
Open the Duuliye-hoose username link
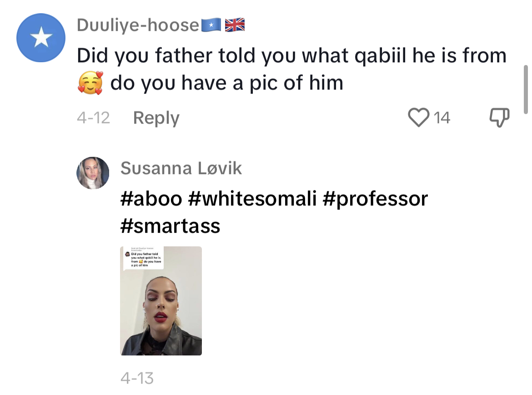coord(138,25)
